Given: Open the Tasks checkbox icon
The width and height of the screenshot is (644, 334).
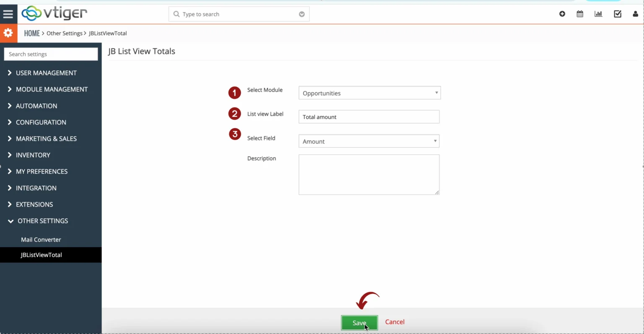Looking at the screenshot, I should pyautogui.click(x=617, y=14).
